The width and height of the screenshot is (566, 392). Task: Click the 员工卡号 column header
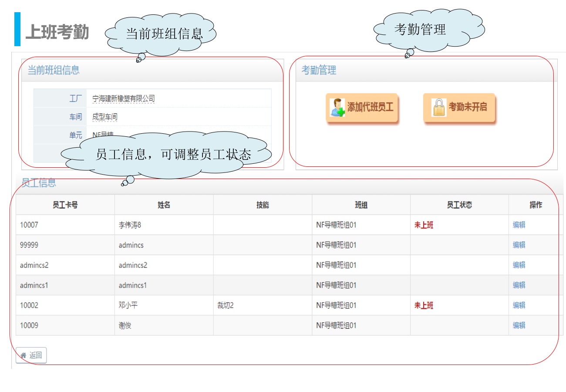pyautogui.click(x=65, y=205)
